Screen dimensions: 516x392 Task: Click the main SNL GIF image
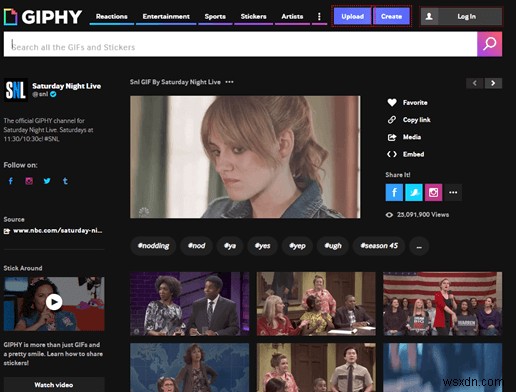245,157
